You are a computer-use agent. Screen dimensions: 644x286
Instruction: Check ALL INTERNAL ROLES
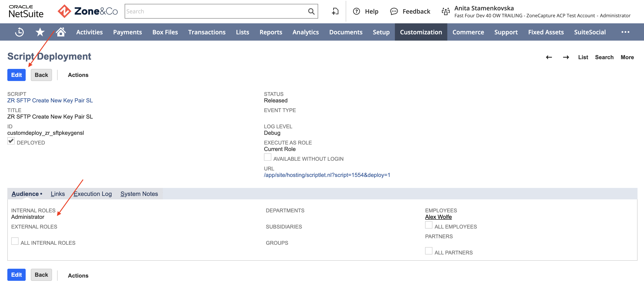[15, 241]
